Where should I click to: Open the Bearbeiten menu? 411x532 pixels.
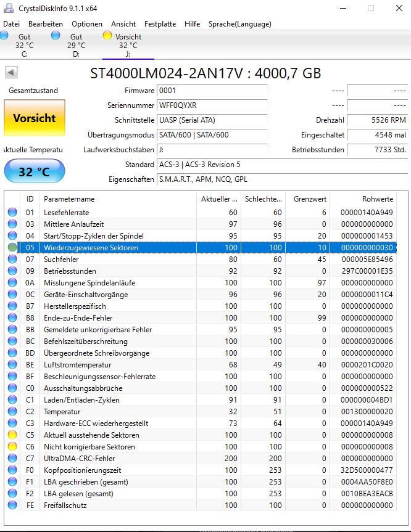[x=46, y=24]
